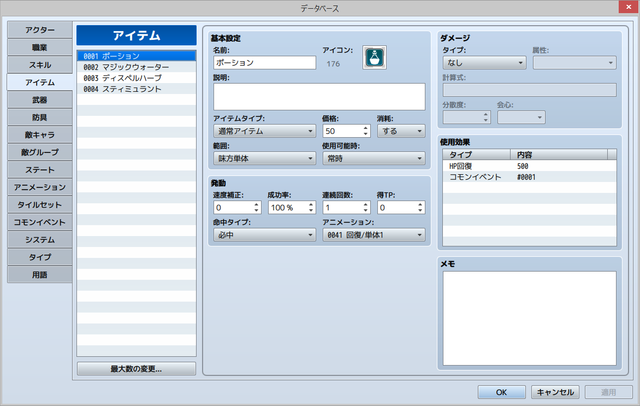Click the キャンセル button

point(555,392)
